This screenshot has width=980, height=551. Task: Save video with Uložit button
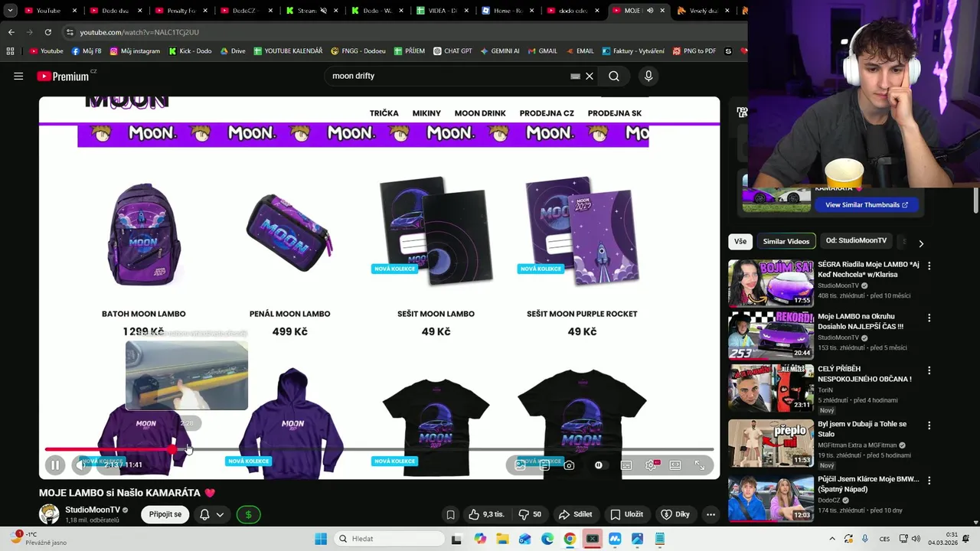(x=626, y=514)
